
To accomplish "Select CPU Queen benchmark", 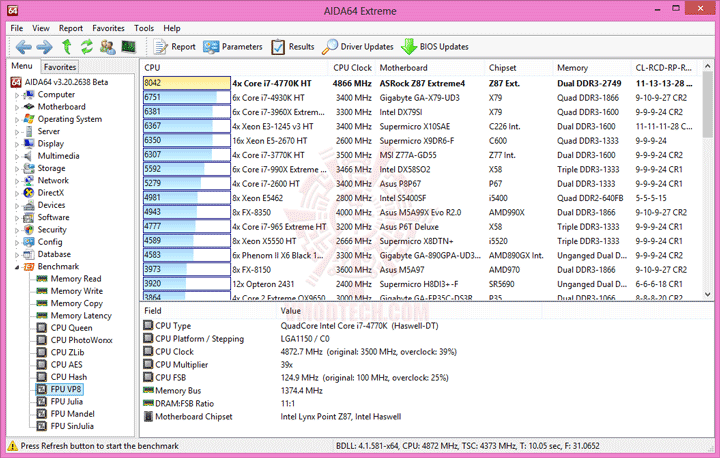I will pos(71,328).
